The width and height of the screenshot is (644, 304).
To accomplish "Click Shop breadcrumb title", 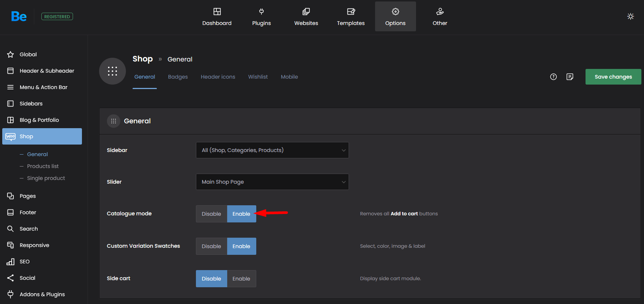I will click(143, 59).
